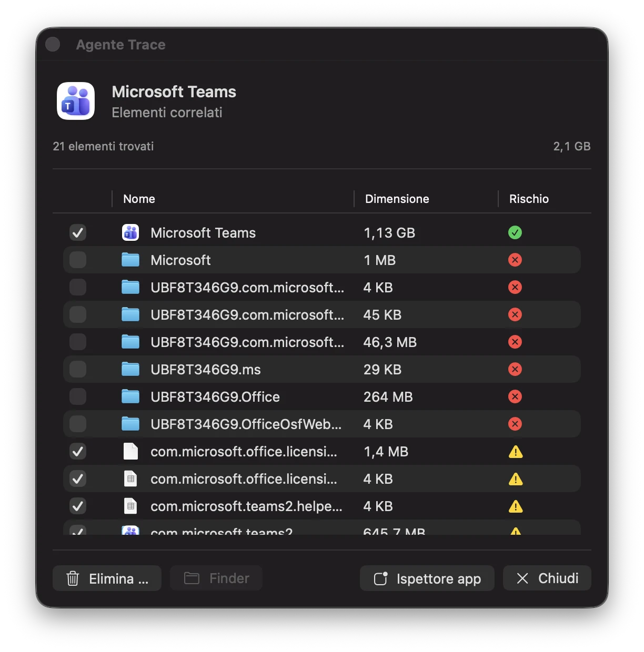Image resolution: width=644 pixels, height=652 pixels.
Task: Select the UBF8T346G9.ms name
Action: coord(206,370)
